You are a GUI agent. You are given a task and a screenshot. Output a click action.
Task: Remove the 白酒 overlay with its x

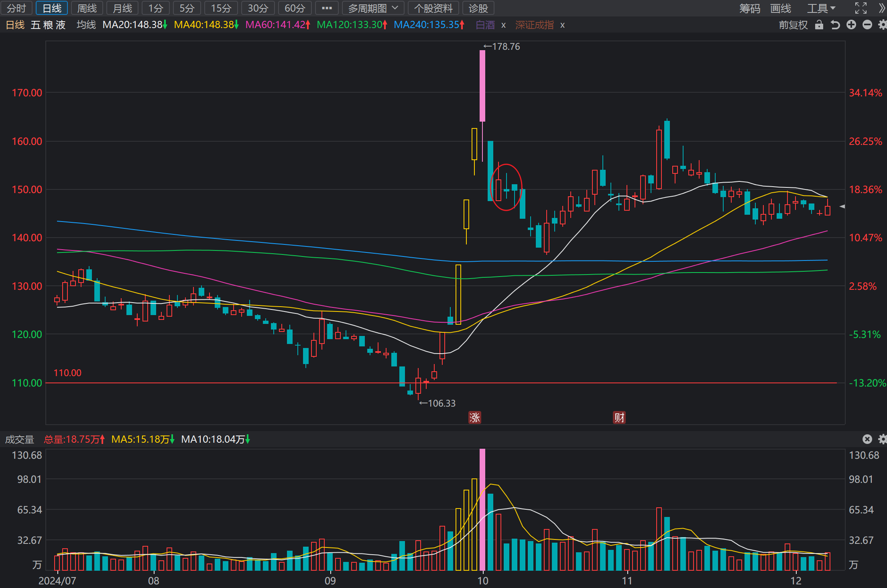(503, 25)
